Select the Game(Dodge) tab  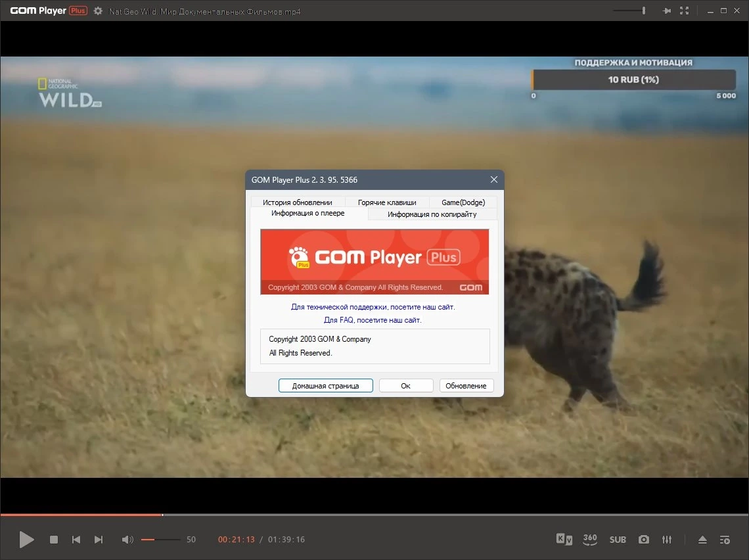(x=463, y=202)
